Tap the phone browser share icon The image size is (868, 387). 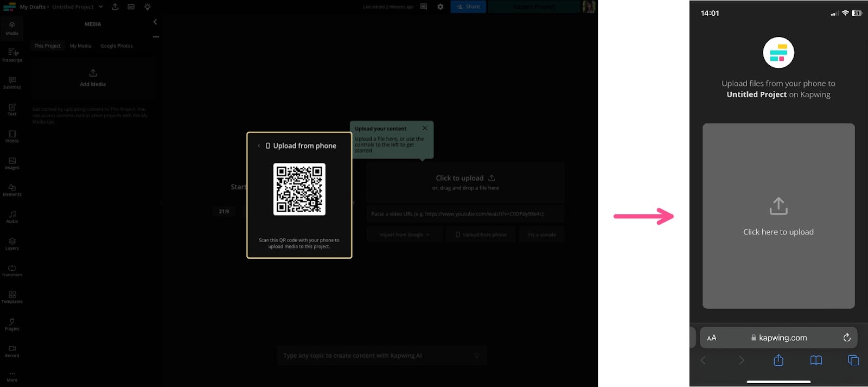pos(778,360)
